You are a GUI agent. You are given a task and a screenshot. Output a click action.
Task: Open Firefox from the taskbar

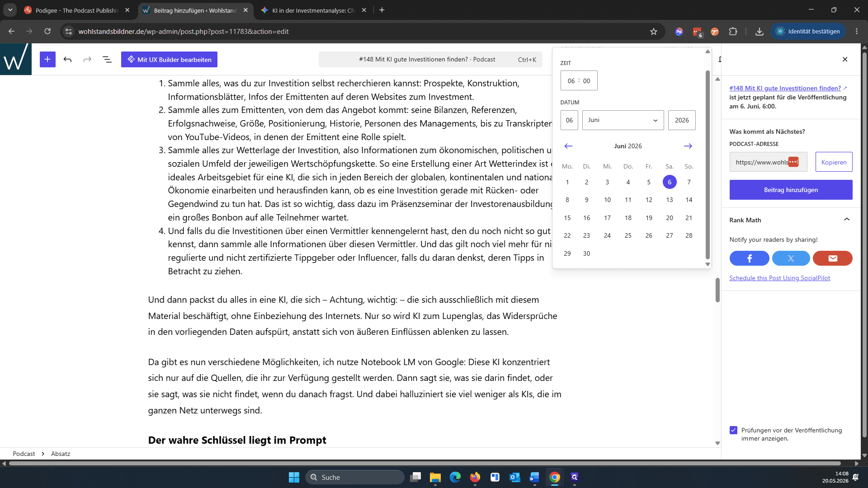[475, 477]
